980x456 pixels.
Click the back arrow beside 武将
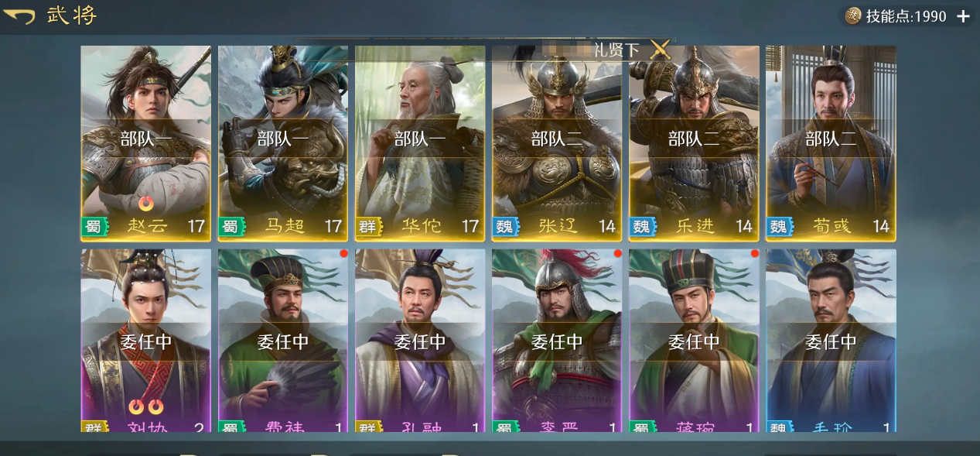tap(19, 16)
